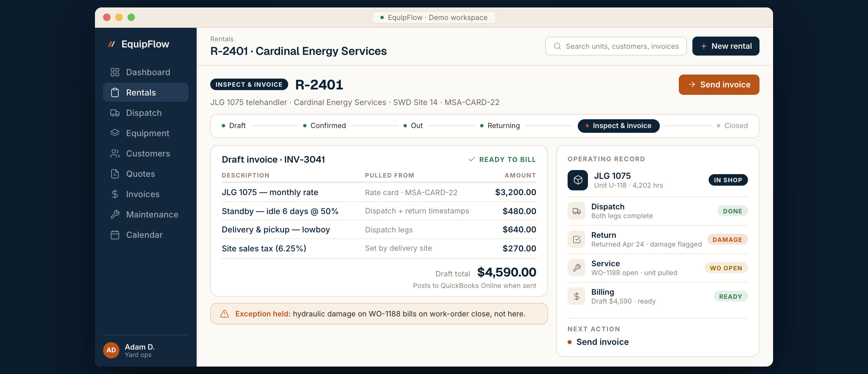Click the Send invoice next action text
This screenshot has width=868, height=374.
[x=603, y=342]
